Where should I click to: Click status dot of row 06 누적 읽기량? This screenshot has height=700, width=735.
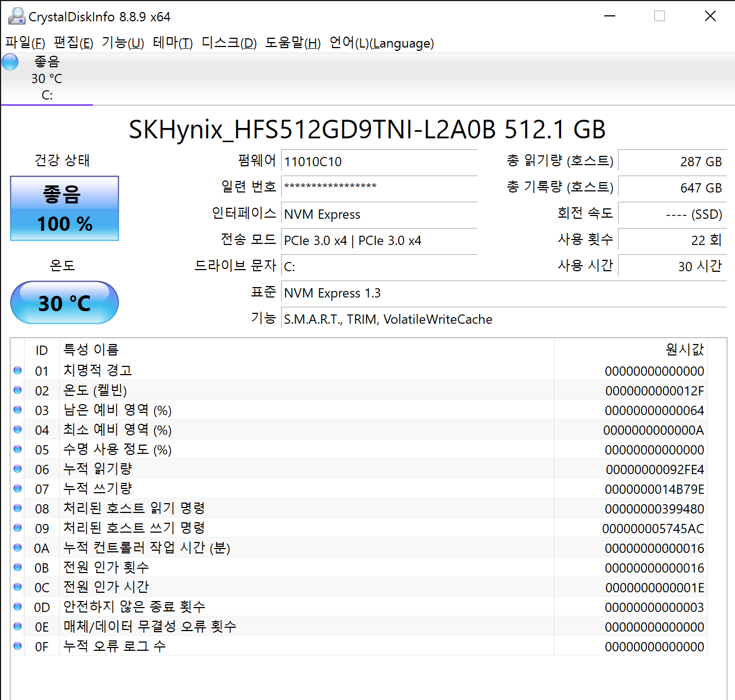(17, 469)
